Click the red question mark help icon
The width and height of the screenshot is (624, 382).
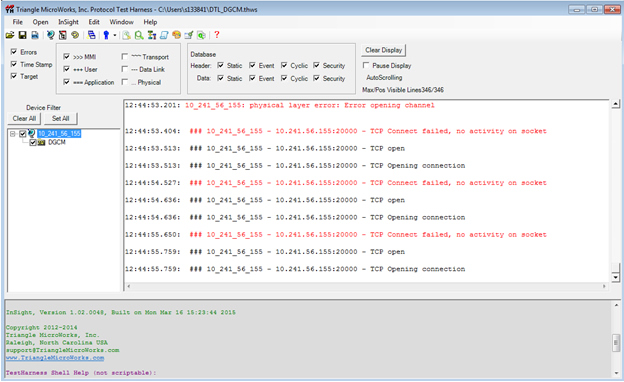coord(216,35)
